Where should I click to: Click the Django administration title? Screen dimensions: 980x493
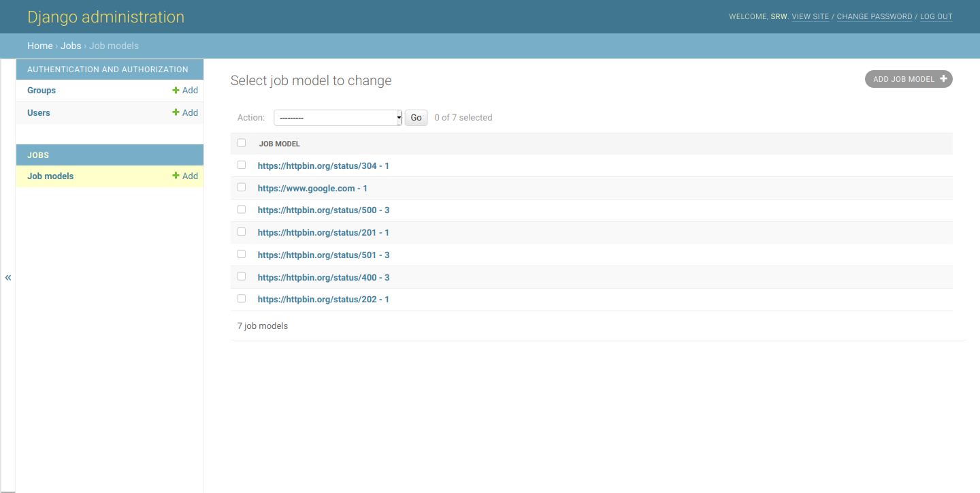[105, 16]
